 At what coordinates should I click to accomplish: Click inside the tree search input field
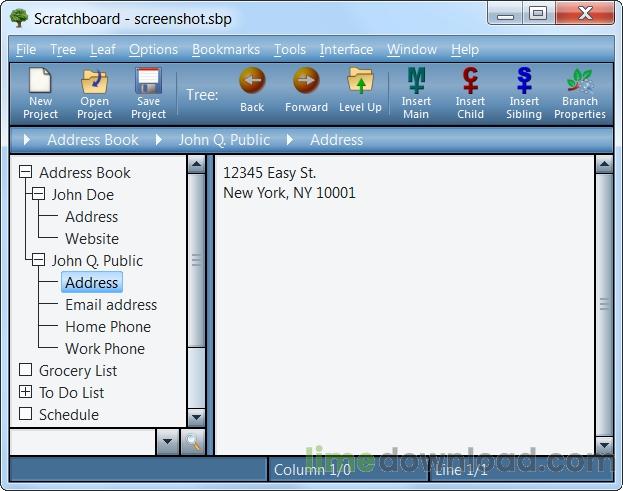coord(82,441)
